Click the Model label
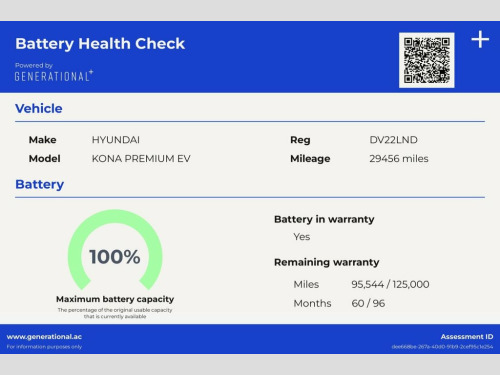The width and height of the screenshot is (500, 375). coord(45,159)
